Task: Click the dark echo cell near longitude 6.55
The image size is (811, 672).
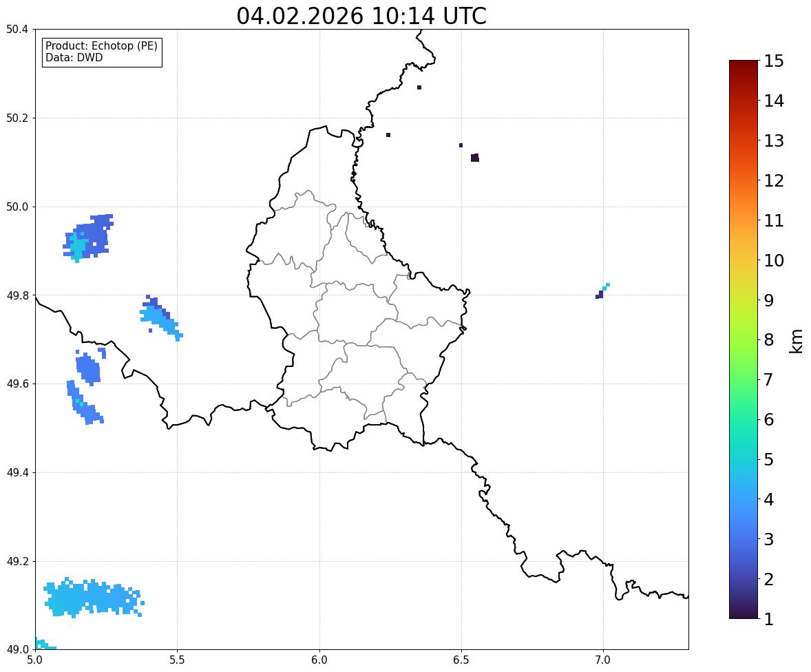Action: coord(475,158)
